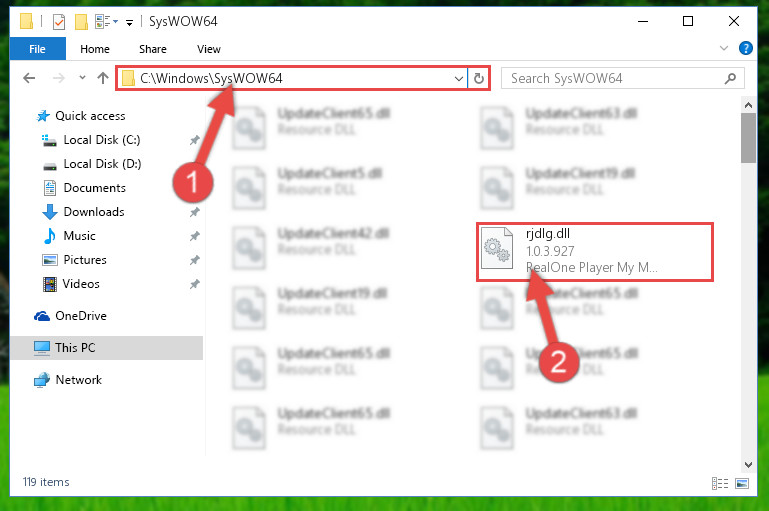Toggle pin for Local Disk (C:)
769x511 pixels.
pyautogui.click(x=195, y=140)
